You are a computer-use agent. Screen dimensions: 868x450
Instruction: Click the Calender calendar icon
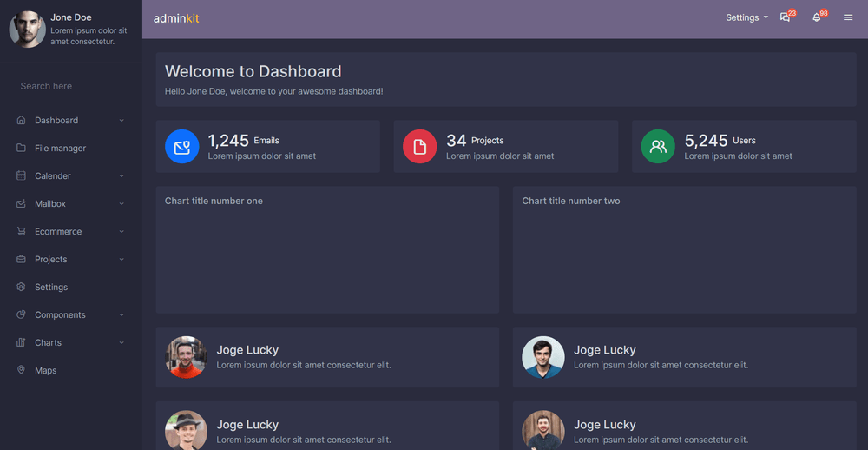(x=21, y=175)
